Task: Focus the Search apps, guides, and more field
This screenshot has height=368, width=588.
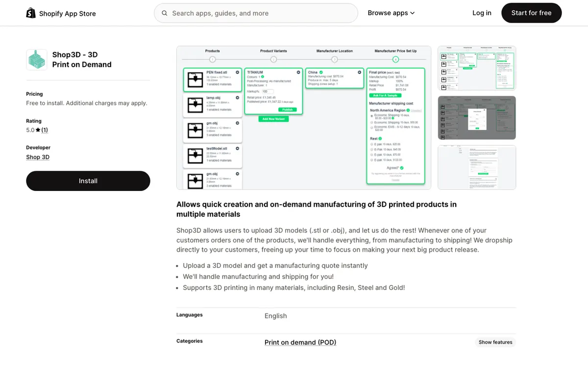Action: click(256, 13)
